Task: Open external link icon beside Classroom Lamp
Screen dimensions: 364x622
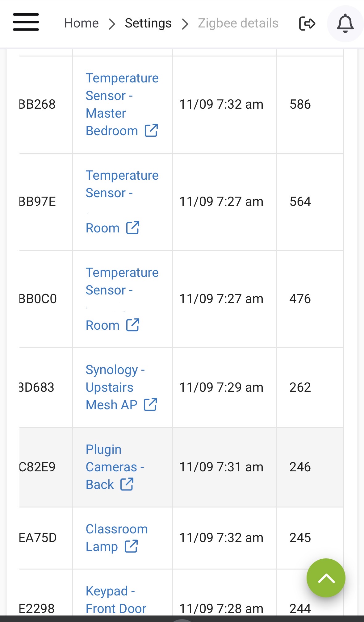Action: (x=131, y=546)
